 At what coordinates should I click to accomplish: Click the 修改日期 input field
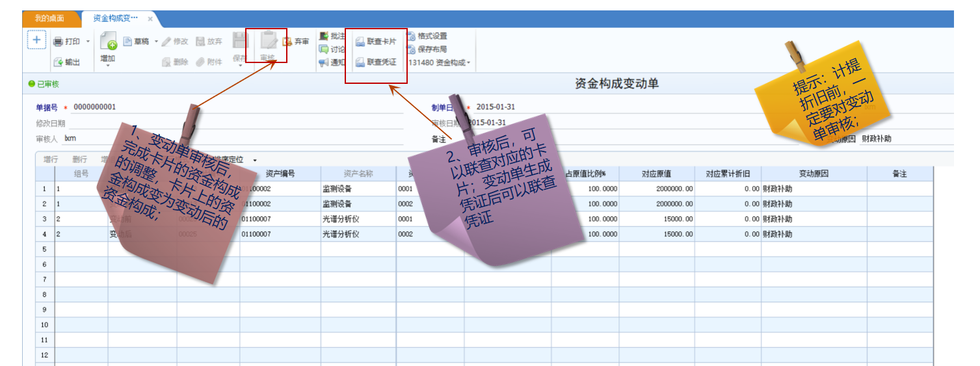235,123
